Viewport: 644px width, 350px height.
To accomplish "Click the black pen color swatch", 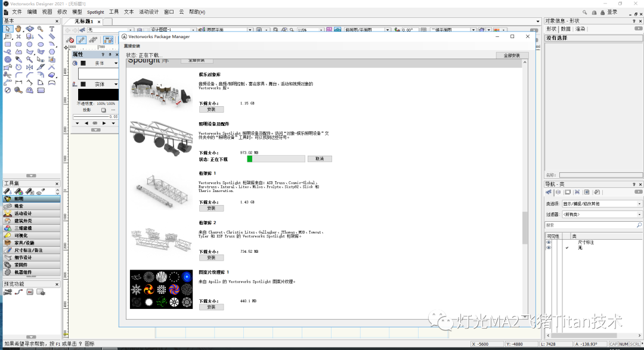I will (98, 94).
